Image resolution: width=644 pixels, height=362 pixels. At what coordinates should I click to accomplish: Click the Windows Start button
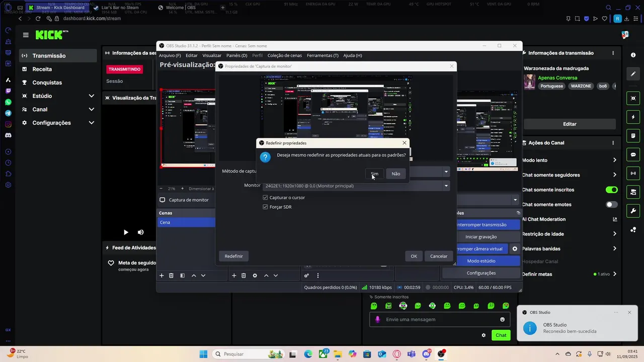click(203, 354)
